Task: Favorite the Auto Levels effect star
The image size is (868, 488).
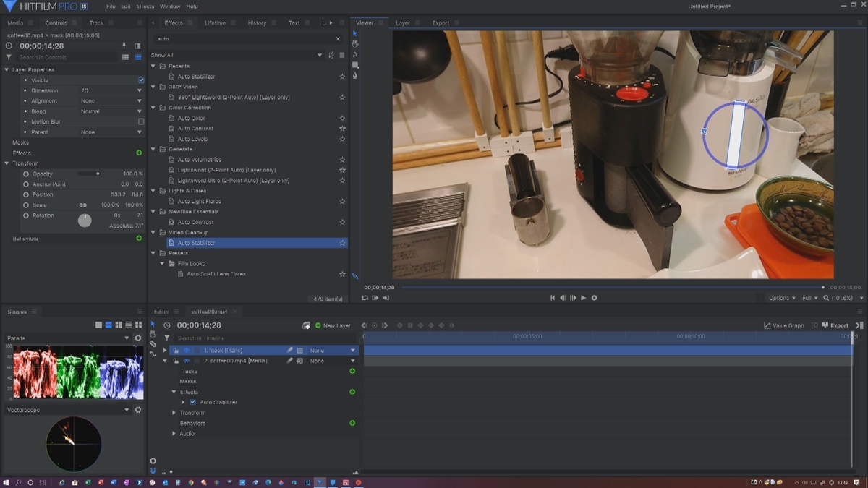Action: pos(342,139)
